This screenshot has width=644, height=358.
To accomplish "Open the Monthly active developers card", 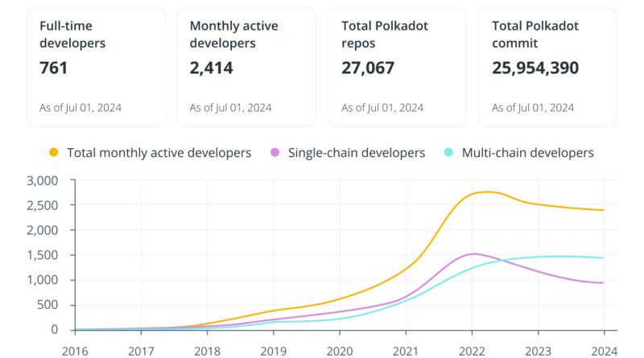I will coord(246,67).
